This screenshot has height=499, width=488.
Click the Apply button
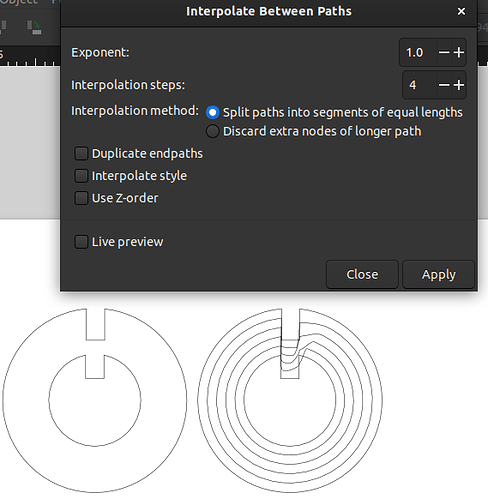(438, 275)
